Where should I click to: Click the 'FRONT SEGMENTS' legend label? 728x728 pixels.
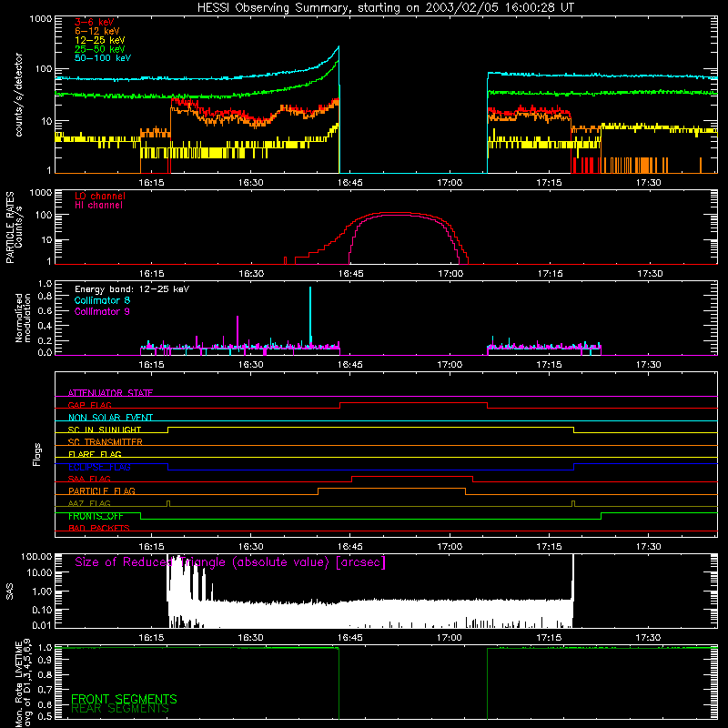coord(124,699)
